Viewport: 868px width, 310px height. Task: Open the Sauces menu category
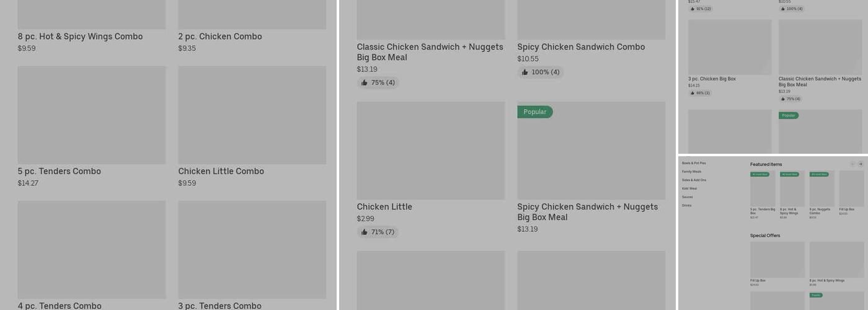pos(688,197)
